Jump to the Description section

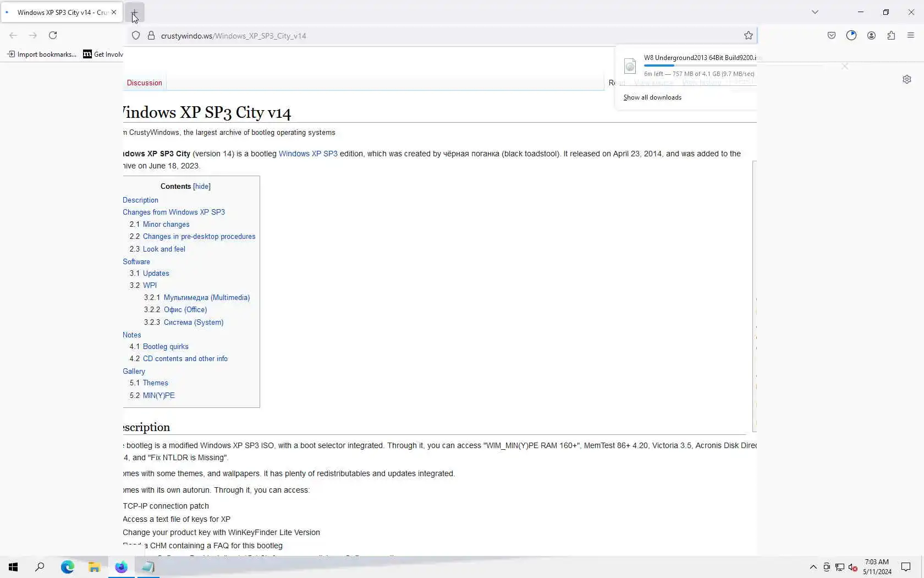pos(140,200)
